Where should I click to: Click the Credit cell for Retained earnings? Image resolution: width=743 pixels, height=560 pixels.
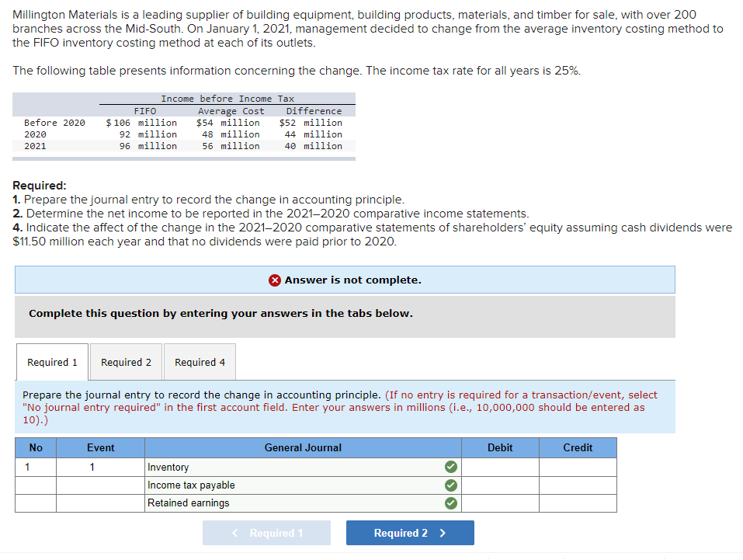(x=578, y=503)
